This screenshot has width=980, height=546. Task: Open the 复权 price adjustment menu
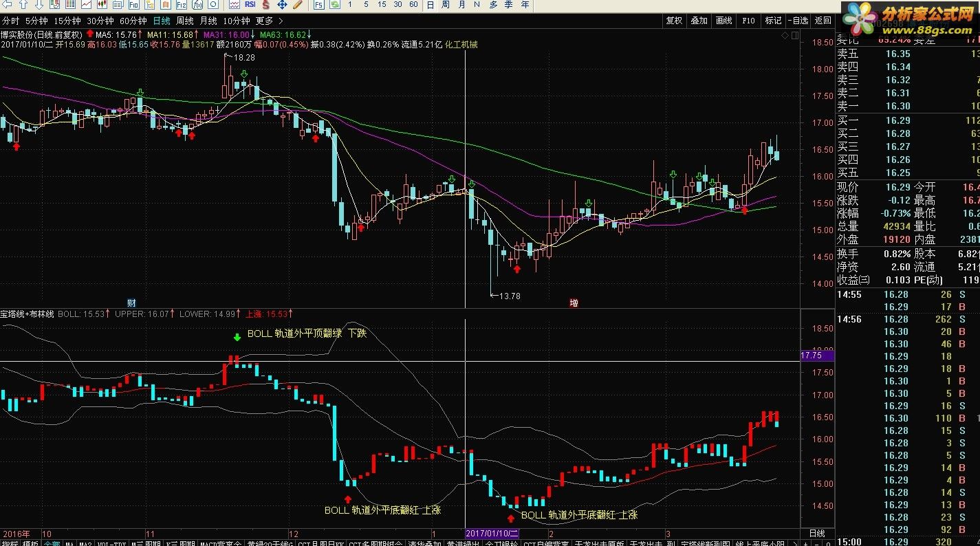pyautogui.click(x=674, y=21)
